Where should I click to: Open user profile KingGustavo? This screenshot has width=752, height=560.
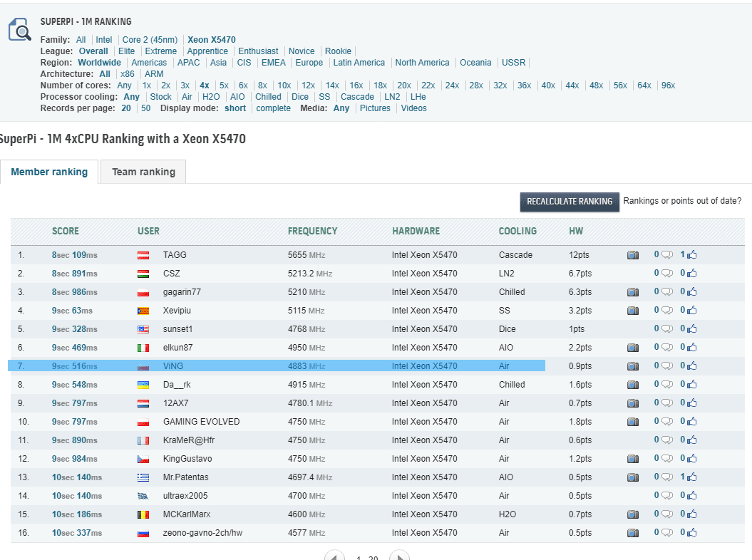pyautogui.click(x=187, y=459)
